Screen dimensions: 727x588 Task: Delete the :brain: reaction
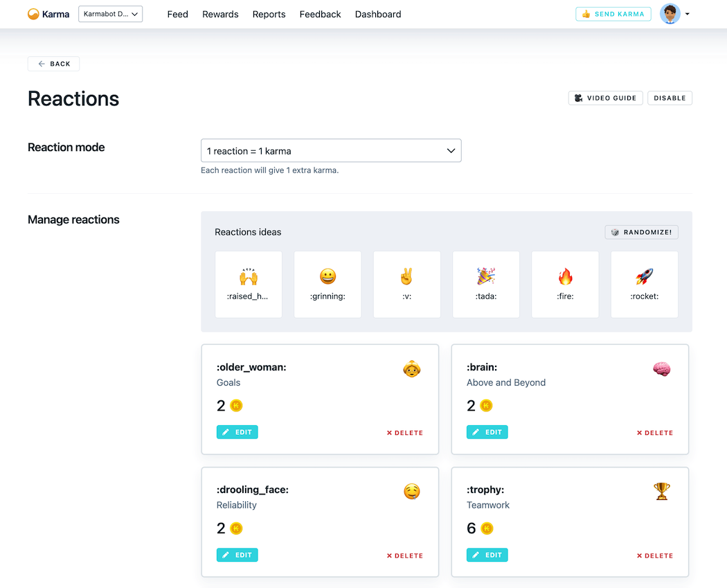pyautogui.click(x=654, y=432)
